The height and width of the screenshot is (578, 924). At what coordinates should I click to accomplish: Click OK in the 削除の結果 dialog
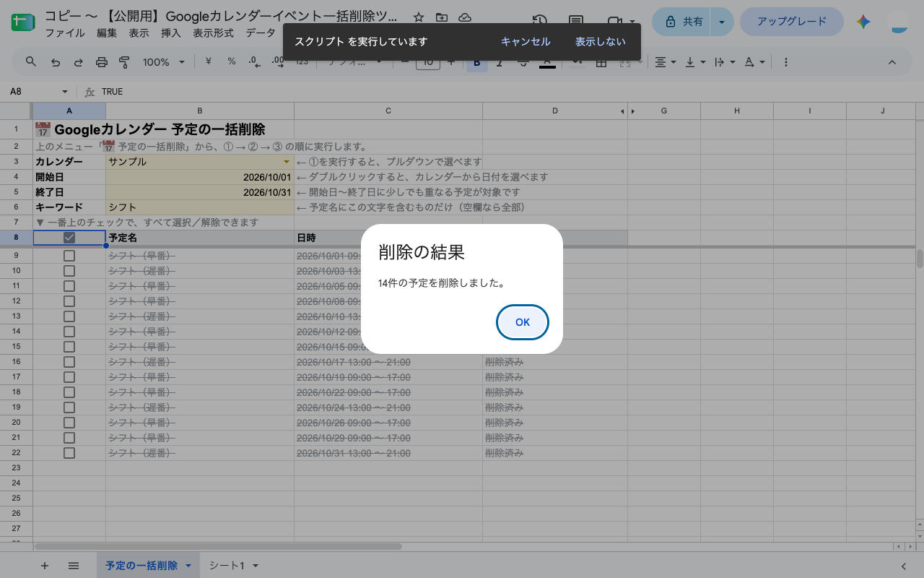pyautogui.click(x=523, y=322)
